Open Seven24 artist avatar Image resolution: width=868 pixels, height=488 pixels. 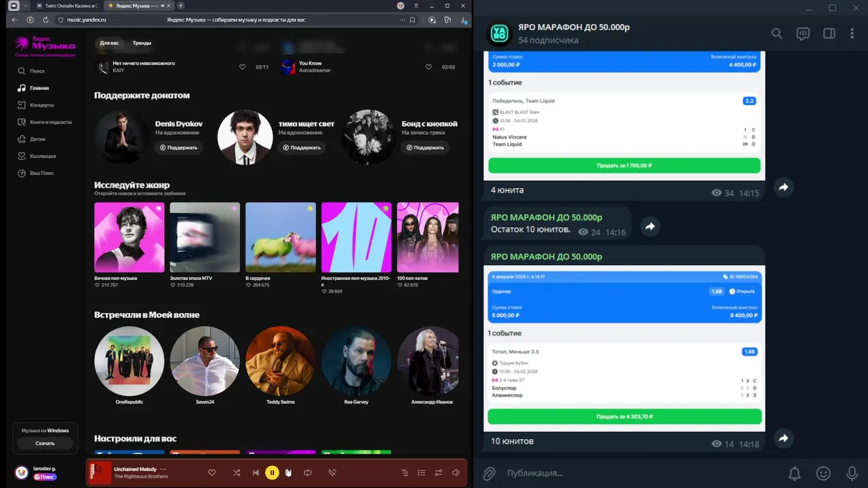pos(205,361)
